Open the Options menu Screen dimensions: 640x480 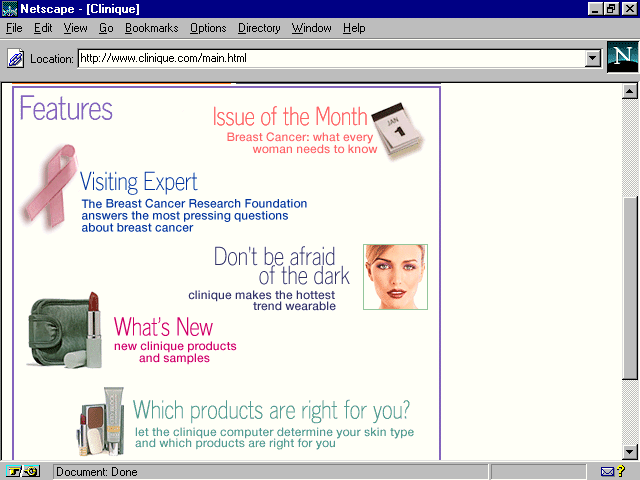click(x=208, y=28)
